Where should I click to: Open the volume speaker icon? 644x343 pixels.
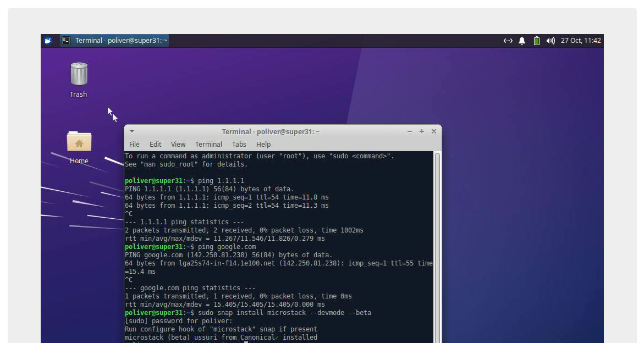(x=551, y=41)
